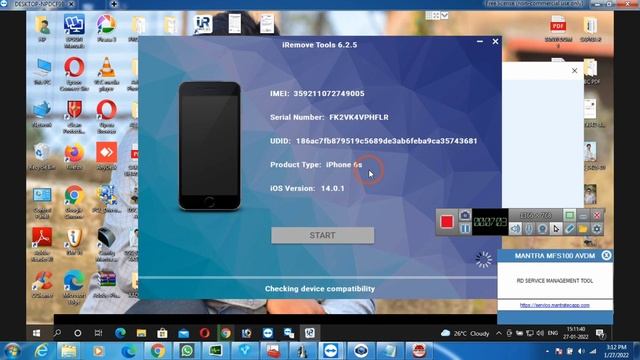Open the local clock showing 3:12 PM

tap(616, 351)
